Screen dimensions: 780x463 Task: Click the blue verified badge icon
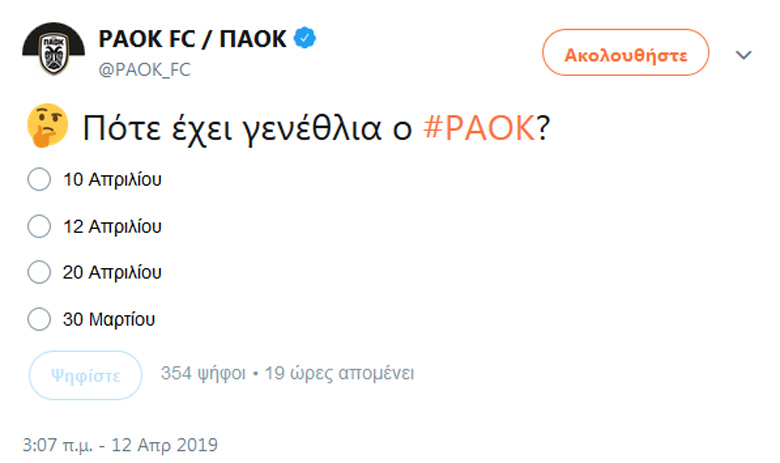tap(305, 38)
